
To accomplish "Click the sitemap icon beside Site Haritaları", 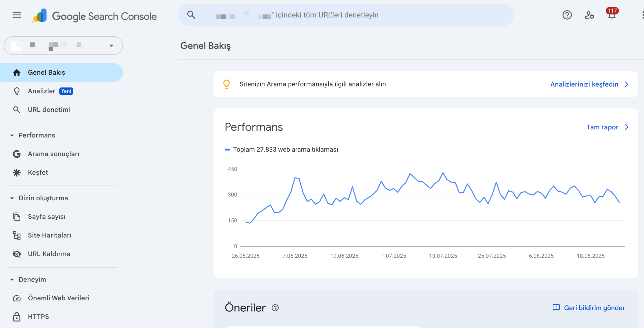I will pyautogui.click(x=17, y=235).
